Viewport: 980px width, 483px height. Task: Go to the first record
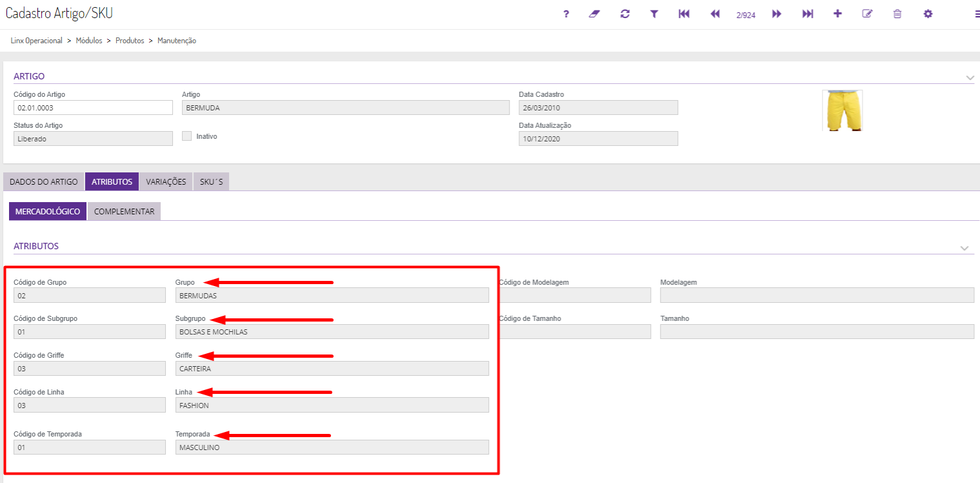pos(684,14)
